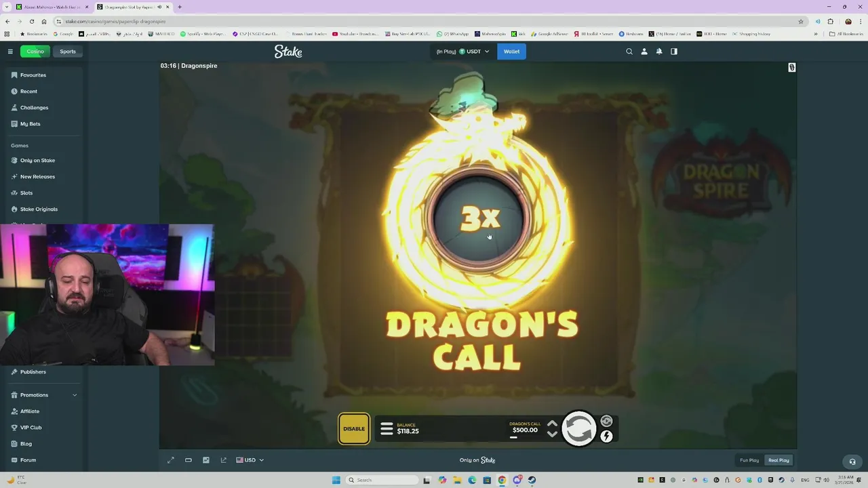Switch to Real Play mode

tap(778, 460)
